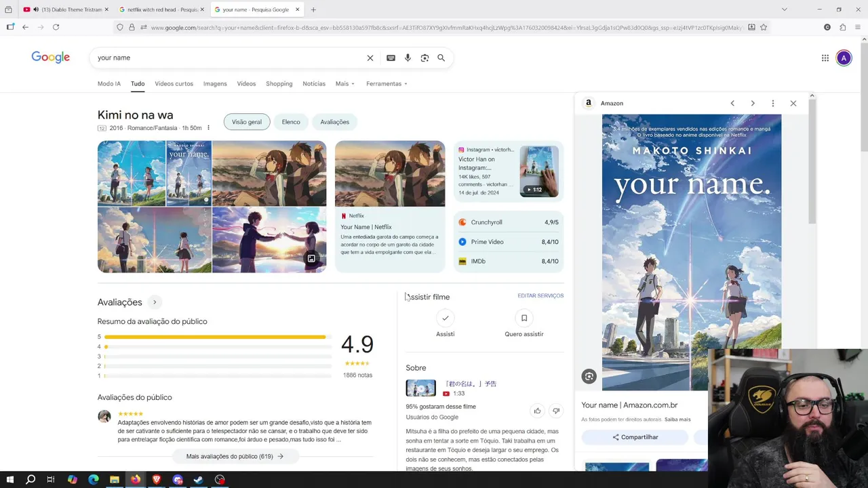Open Prime Video rating row
Screen dimensions: 868x488
509,242
